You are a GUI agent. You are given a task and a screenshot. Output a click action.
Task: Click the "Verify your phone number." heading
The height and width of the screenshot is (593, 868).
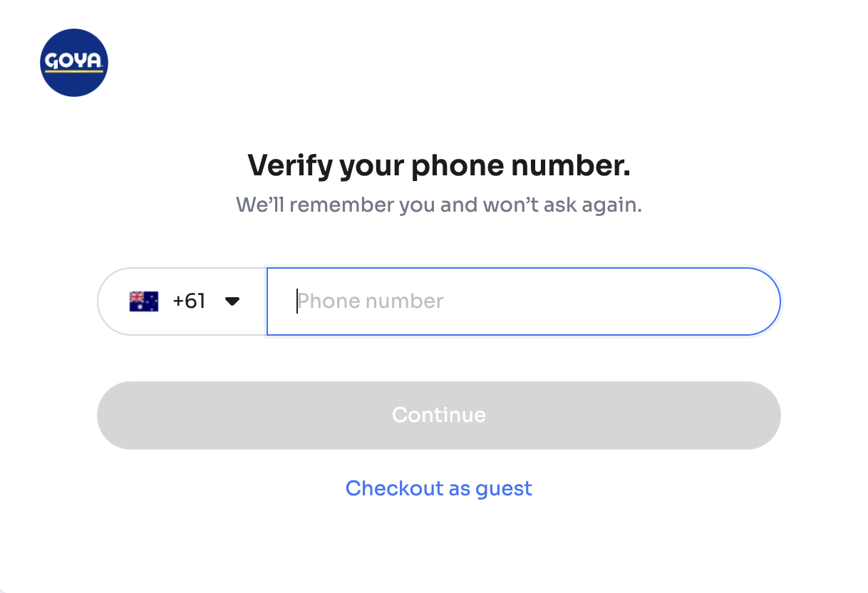click(438, 166)
